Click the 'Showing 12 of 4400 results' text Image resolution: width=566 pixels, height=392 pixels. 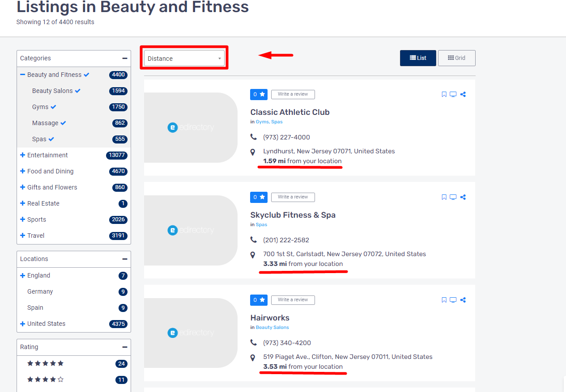click(x=55, y=22)
